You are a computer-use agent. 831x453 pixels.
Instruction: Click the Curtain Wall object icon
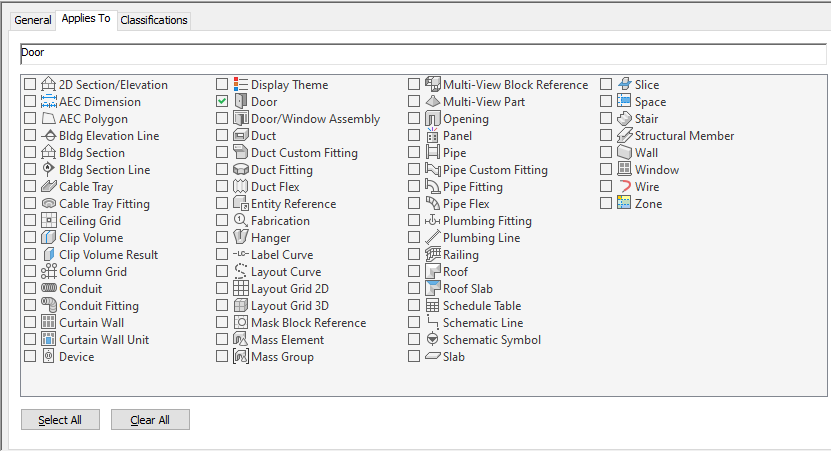pos(48,323)
